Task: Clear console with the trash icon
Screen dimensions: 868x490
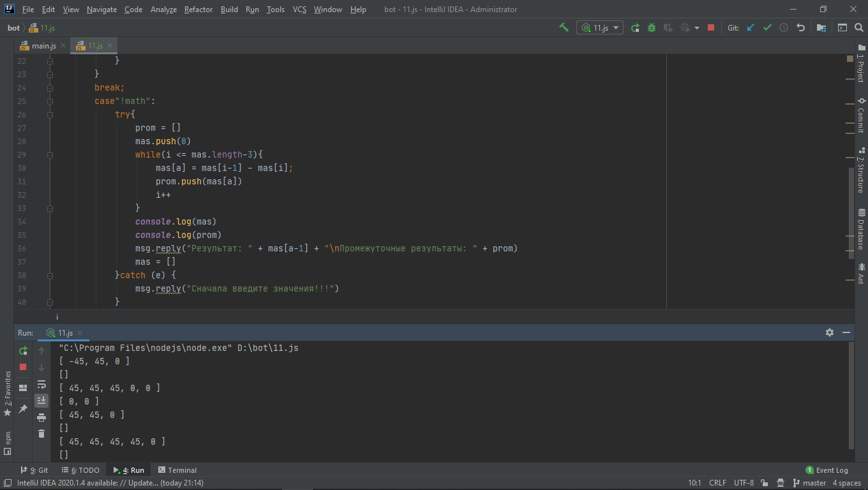Action: point(41,434)
